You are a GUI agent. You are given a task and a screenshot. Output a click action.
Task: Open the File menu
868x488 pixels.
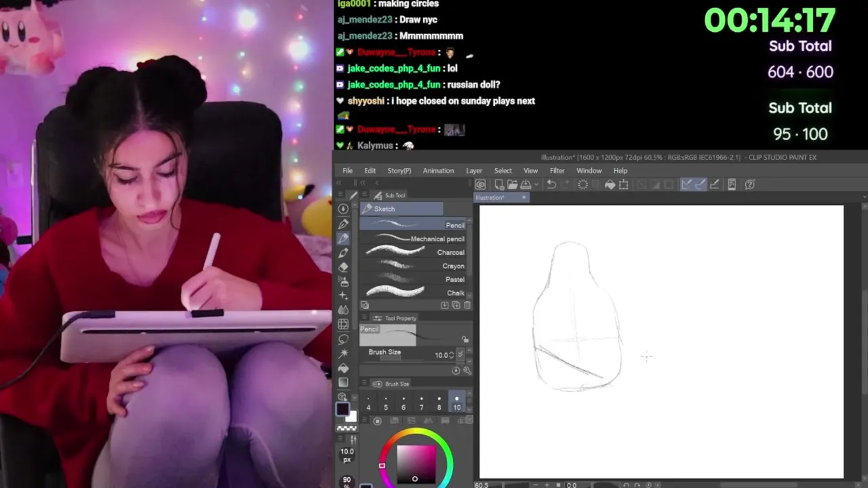347,171
